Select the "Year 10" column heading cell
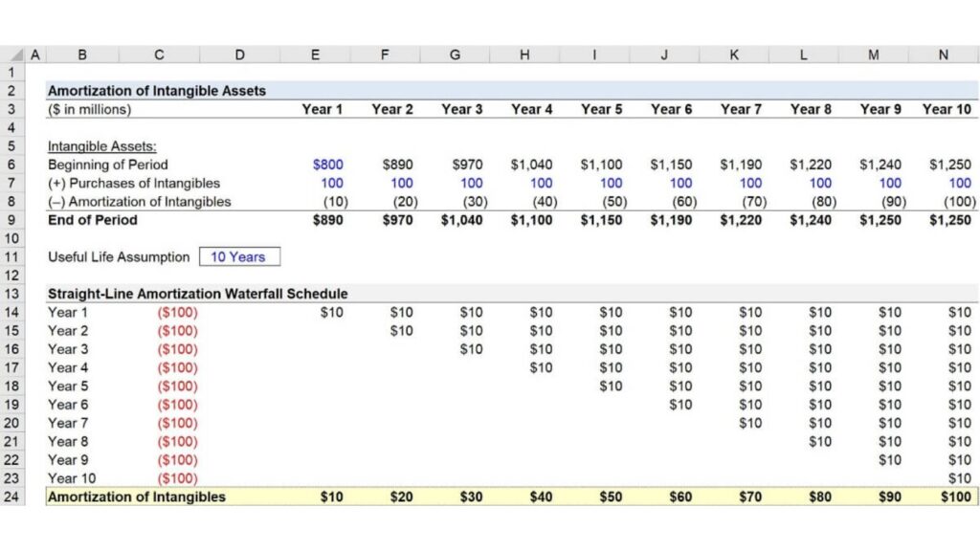980x551 pixels. [946, 109]
